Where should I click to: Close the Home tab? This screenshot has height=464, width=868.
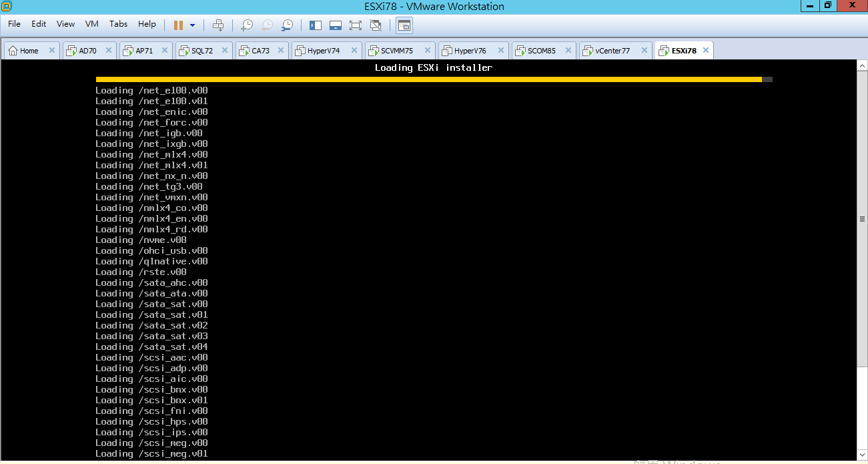(x=52, y=50)
